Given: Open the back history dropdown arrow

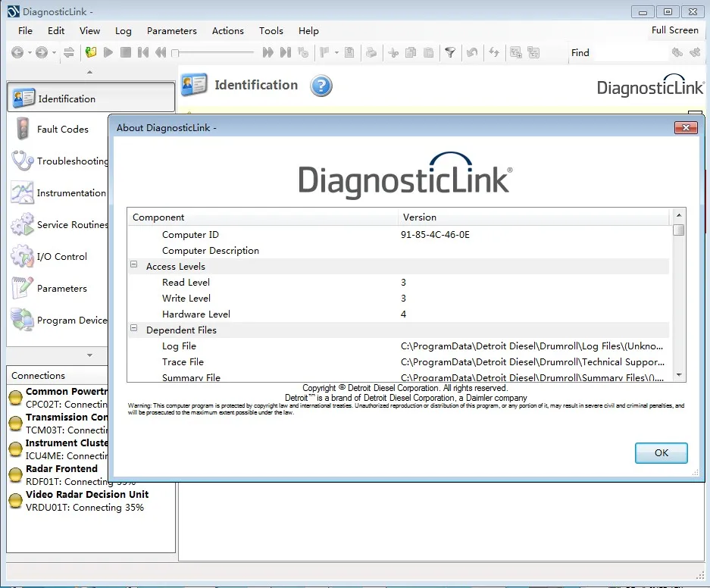Looking at the screenshot, I should 30,52.
